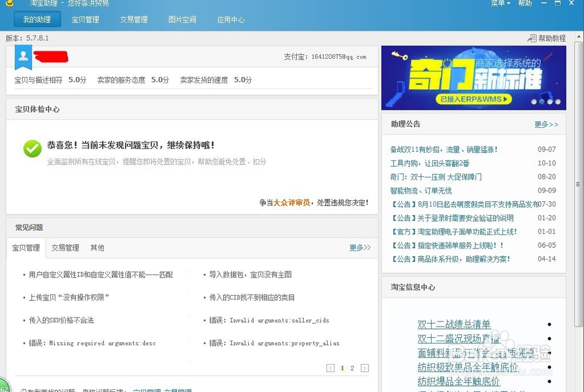
Task: Open notice 备战双11有妙招,流量、销量猛涨!
Action: [444, 149]
